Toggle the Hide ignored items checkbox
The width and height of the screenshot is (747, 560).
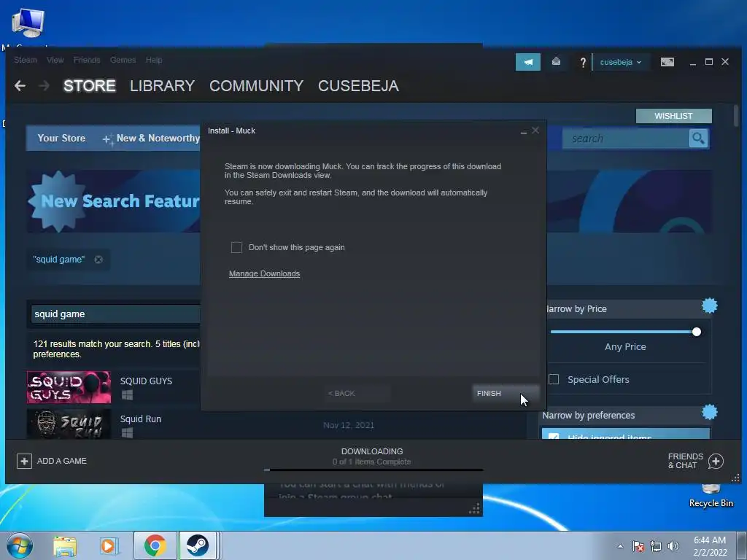pos(554,436)
